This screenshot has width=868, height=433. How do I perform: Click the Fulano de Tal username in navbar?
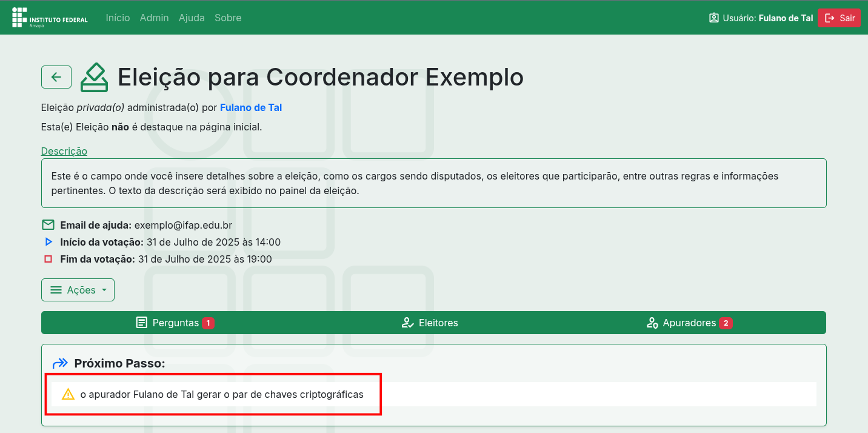pyautogui.click(x=786, y=18)
